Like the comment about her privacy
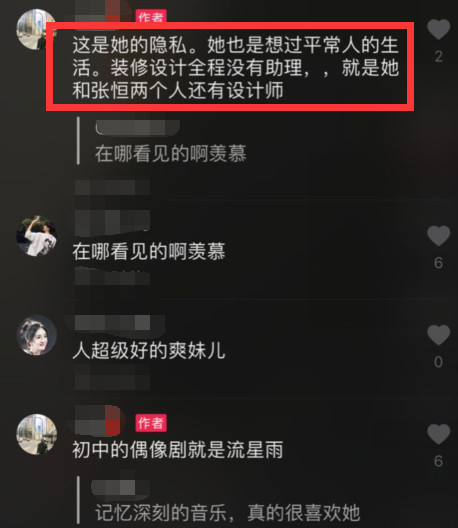Screen dimensions: 458x528 [x=438, y=29]
